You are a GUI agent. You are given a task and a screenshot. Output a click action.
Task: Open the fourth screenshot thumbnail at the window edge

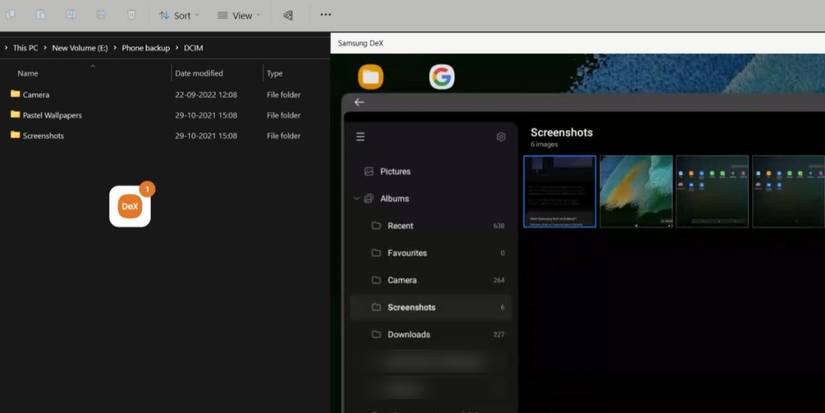point(788,192)
